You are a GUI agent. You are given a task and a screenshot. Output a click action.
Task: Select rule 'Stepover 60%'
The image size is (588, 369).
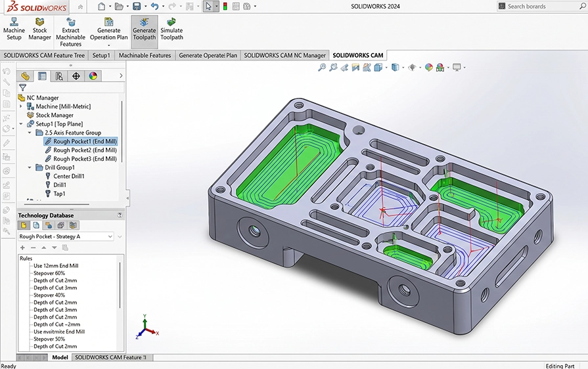point(49,273)
